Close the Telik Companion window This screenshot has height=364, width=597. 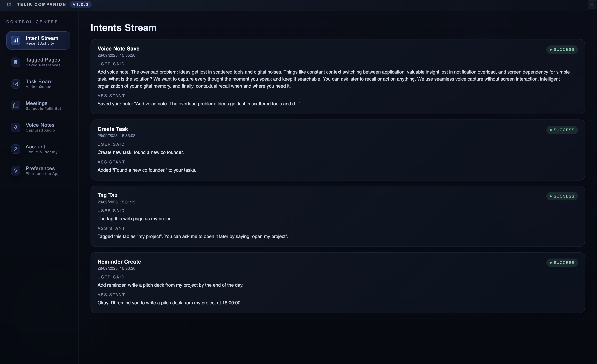click(592, 4)
